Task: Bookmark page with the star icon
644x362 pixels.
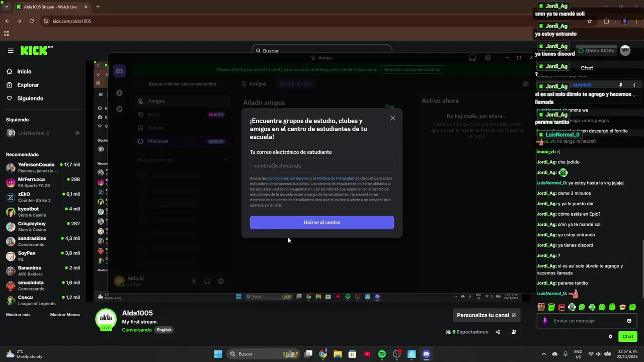Action: [x=590, y=21]
